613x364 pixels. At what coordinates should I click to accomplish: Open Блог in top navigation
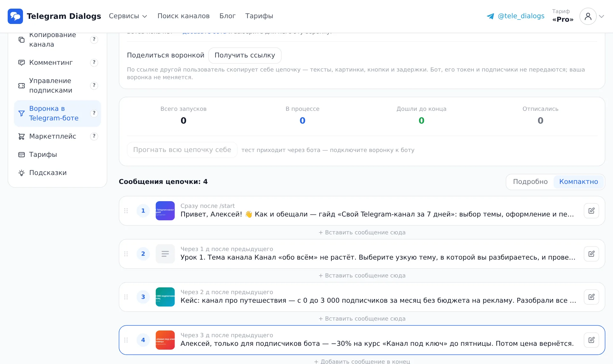227,16
